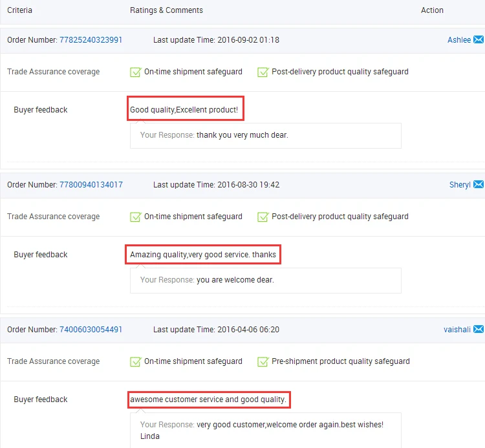Select the 'Good quality,Excellent product!' feedback text
485x448 pixels.
pyautogui.click(x=184, y=110)
